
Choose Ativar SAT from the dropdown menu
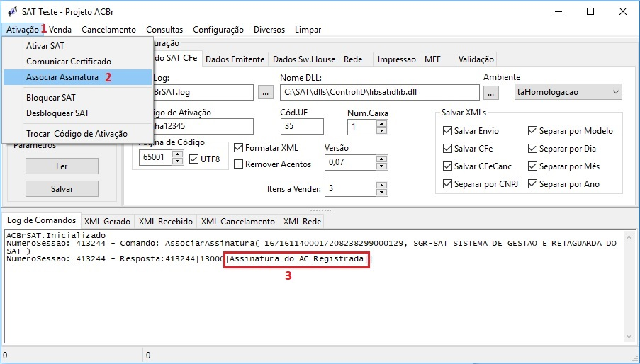[77, 46]
